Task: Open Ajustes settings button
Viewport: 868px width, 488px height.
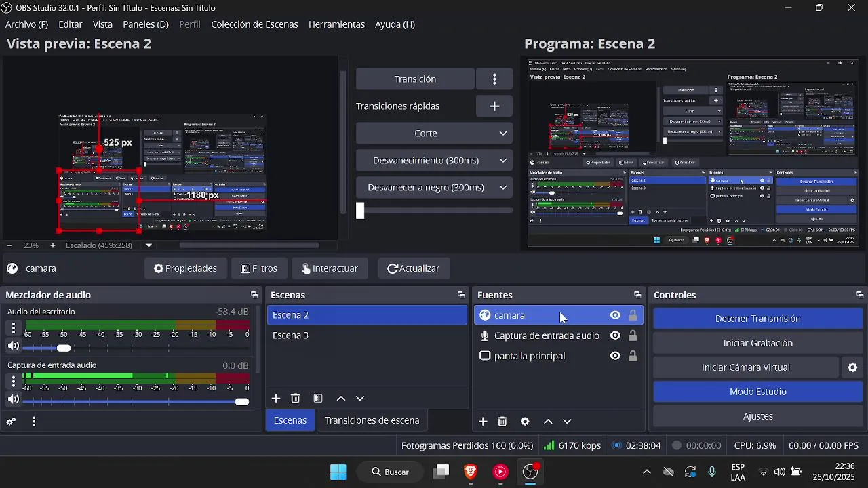Action: 758,416
